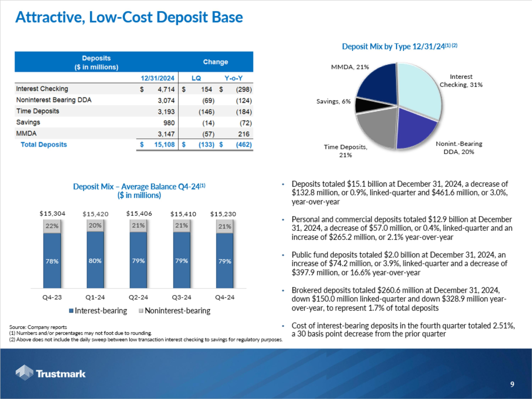Click the Interest-bearing legend square
This screenshot has height=399, width=532.
71,311
